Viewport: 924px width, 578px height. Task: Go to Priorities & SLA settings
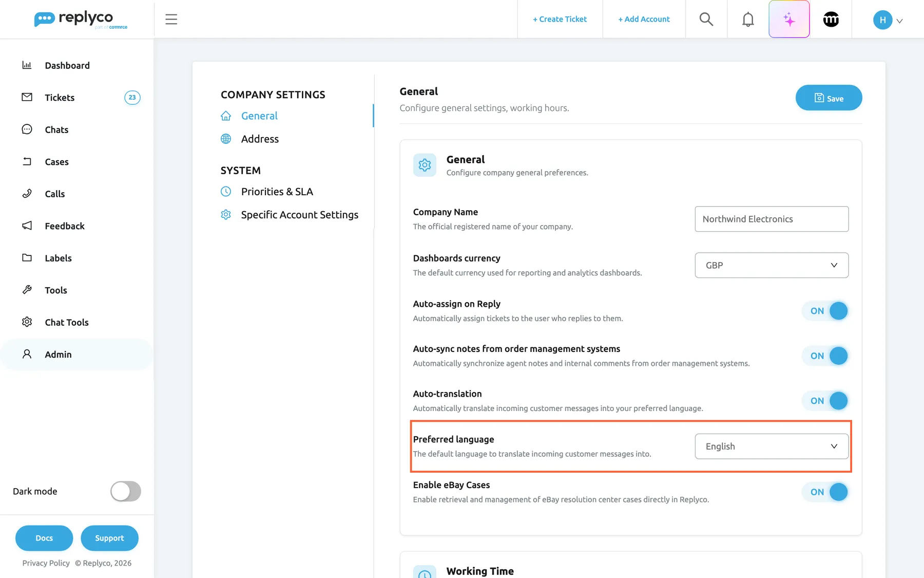click(x=277, y=192)
